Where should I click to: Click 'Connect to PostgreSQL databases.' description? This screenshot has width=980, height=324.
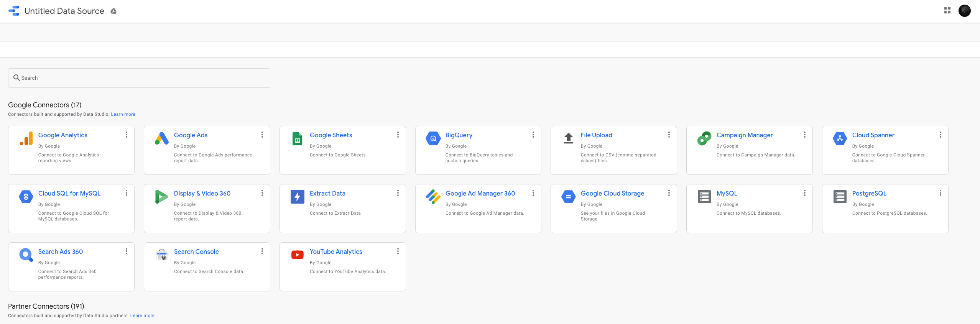(890, 213)
